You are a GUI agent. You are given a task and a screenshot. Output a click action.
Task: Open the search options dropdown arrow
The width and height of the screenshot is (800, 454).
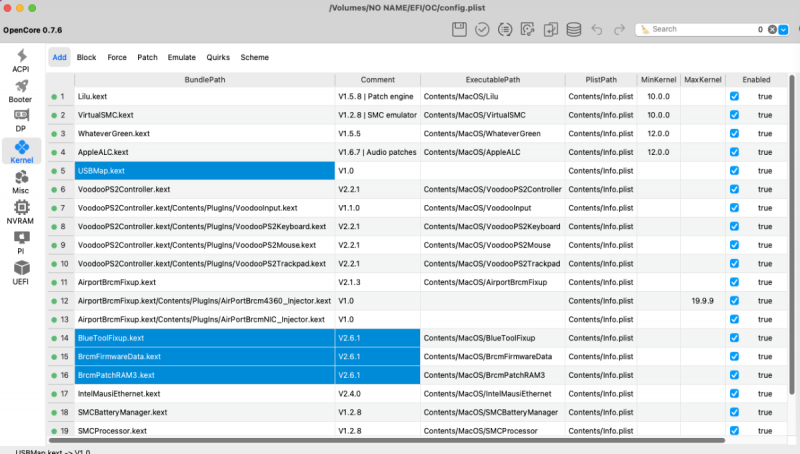pyautogui.click(x=783, y=30)
